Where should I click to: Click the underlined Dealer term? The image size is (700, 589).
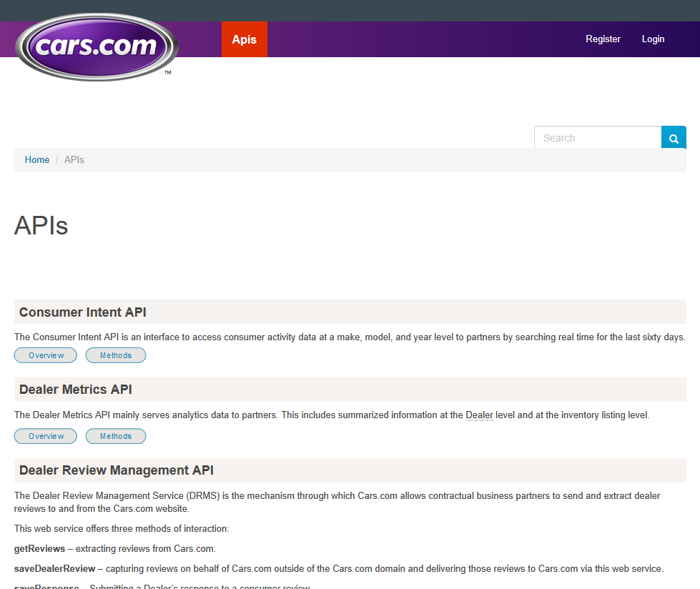[x=479, y=415]
